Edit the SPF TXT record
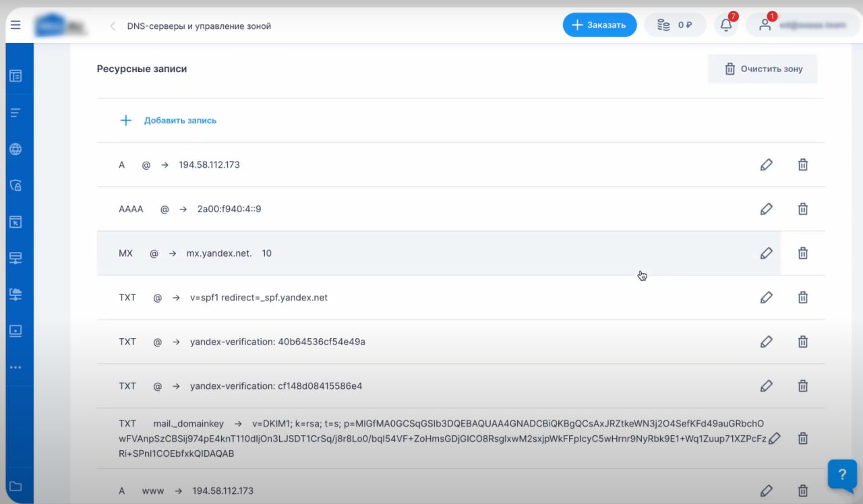The height and width of the screenshot is (504, 863). click(767, 297)
